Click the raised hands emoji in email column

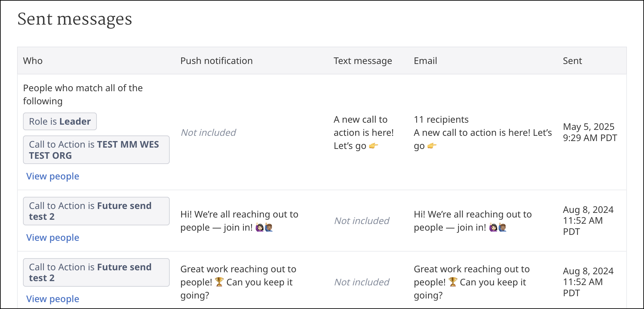tap(498, 227)
